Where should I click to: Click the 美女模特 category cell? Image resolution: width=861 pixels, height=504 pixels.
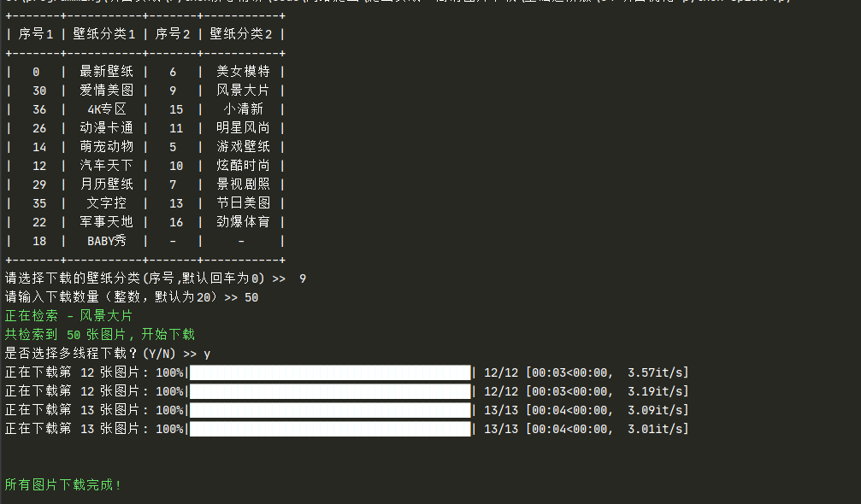(x=244, y=71)
